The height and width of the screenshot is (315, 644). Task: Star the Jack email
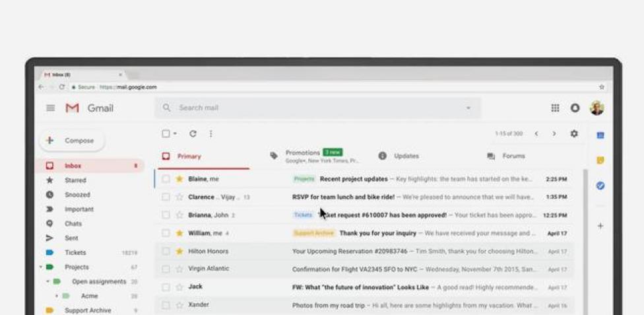click(179, 287)
